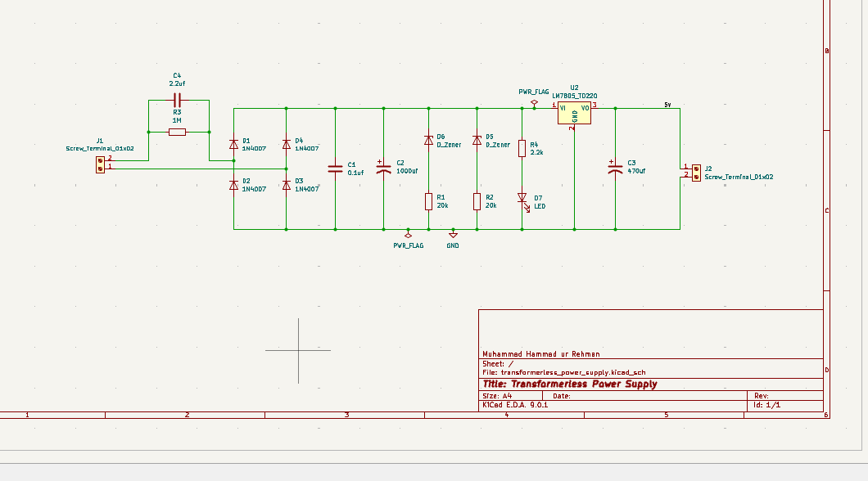Click the '0.1uf' value of C1
The image size is (868, 481).
coord(355,173)
